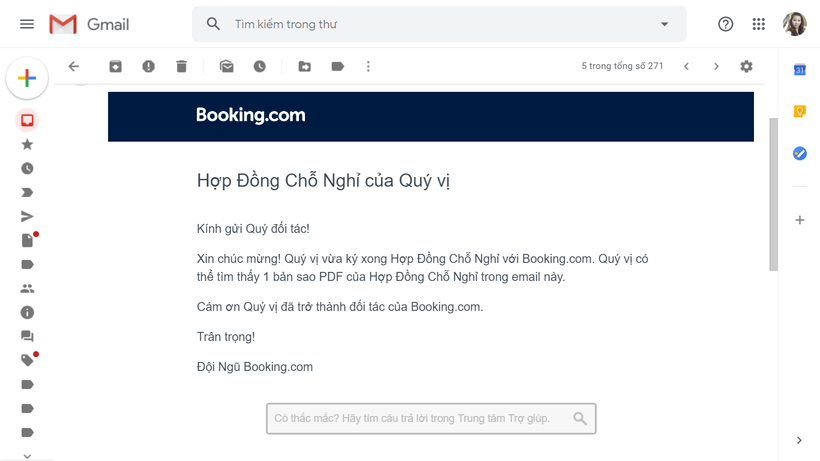820x461 pixels.
Task: Open Google Tasks side panel icon
Action: point(800,153)
